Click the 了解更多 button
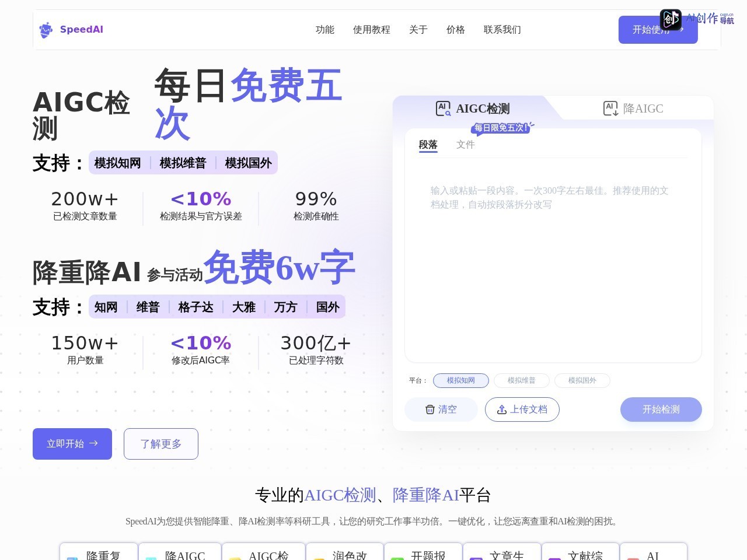This screenshot has height=560, width=747. (x=161, y=444)
